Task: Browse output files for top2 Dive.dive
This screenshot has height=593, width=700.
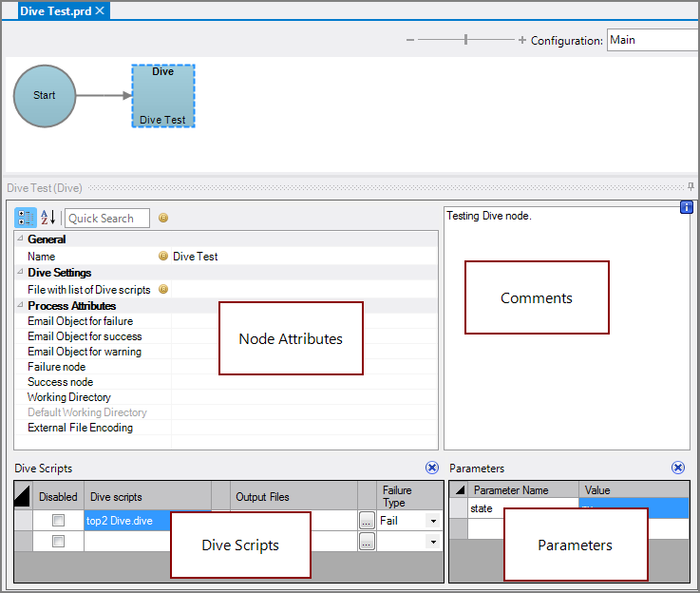Action: click(x=367, y=521)
